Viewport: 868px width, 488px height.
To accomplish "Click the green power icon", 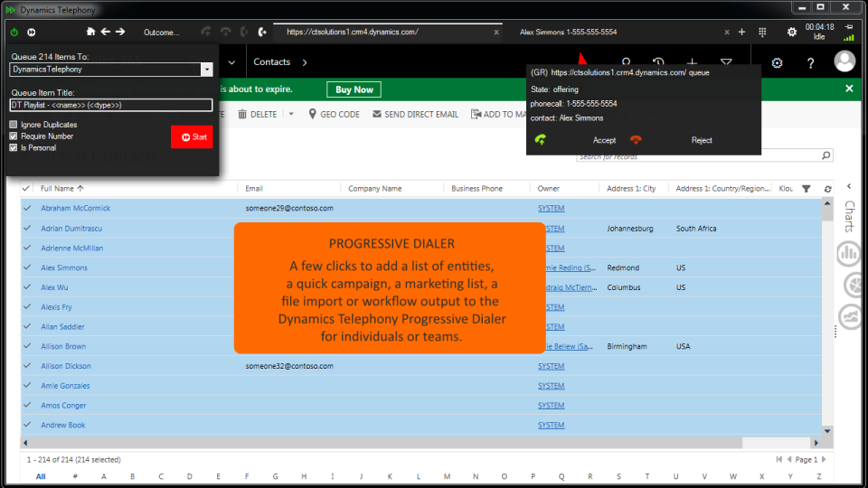I will [x=14, y=33].
